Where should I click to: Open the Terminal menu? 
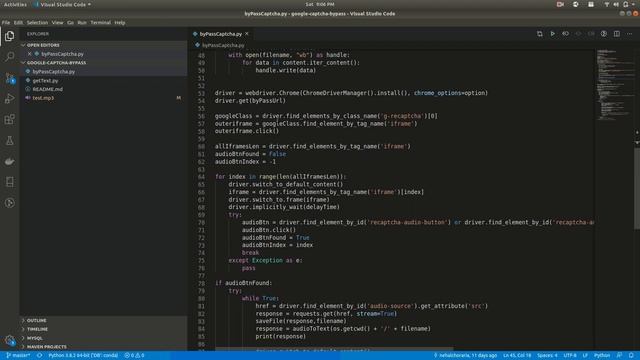coord(101,23)
